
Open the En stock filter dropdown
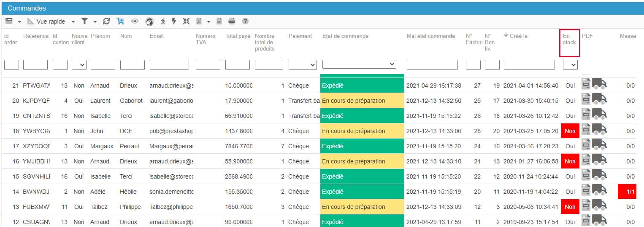coord(570,65)
